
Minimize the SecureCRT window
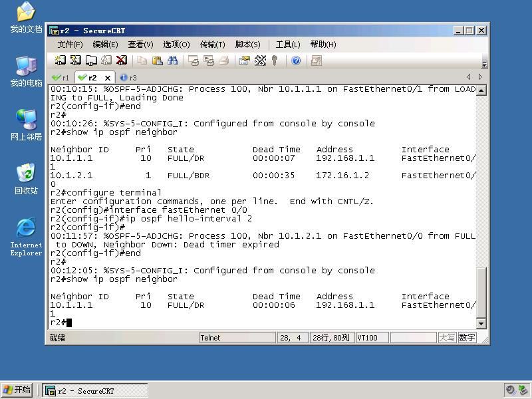458,31
